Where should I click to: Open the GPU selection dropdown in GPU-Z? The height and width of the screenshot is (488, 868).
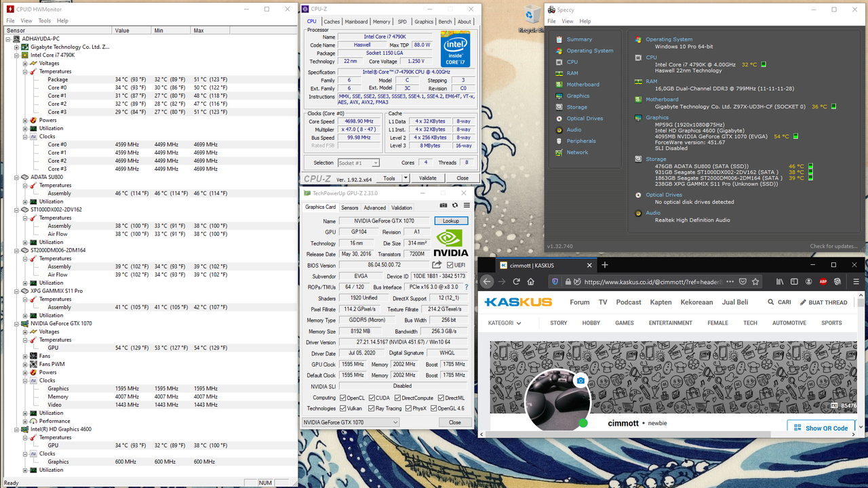(351, 422)
